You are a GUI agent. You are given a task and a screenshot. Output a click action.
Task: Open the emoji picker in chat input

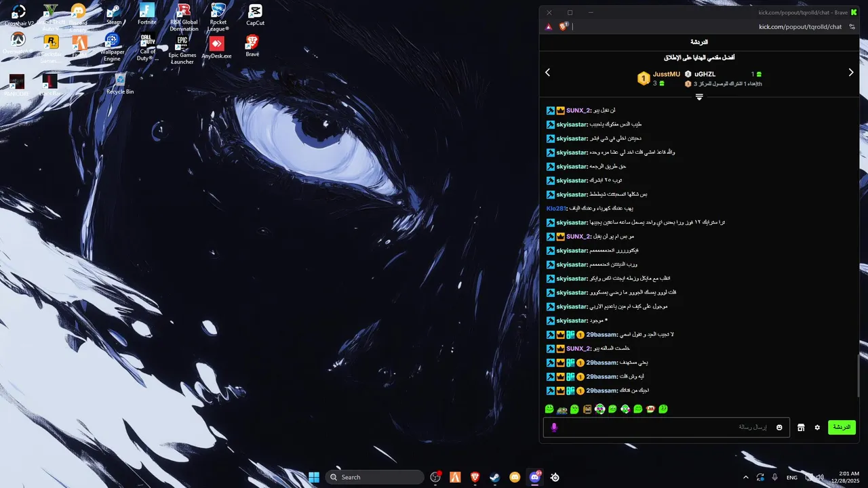click(x=780, y=428)
